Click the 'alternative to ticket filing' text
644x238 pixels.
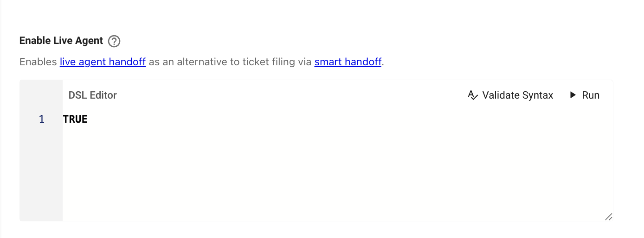point(227,62)
